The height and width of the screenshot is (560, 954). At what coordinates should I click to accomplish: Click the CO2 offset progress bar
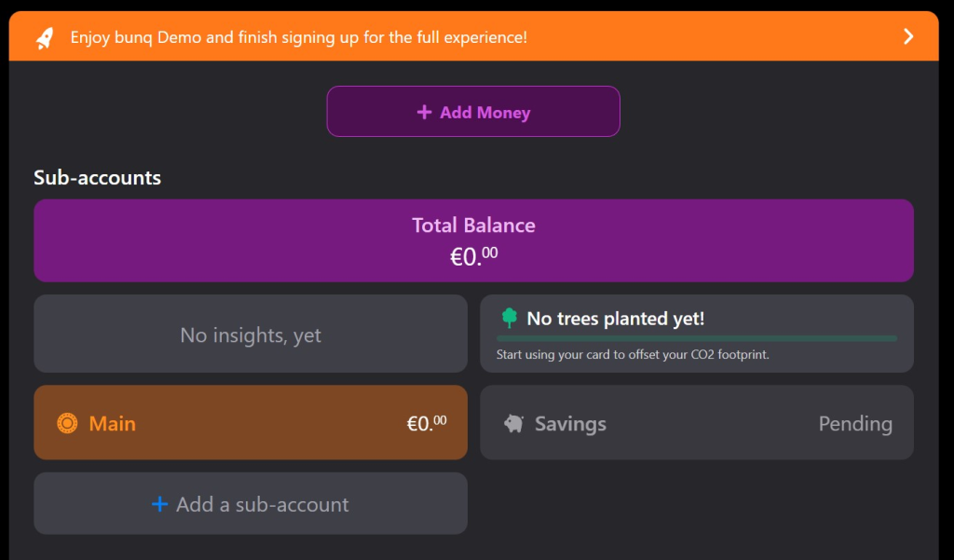click(696, 338)
